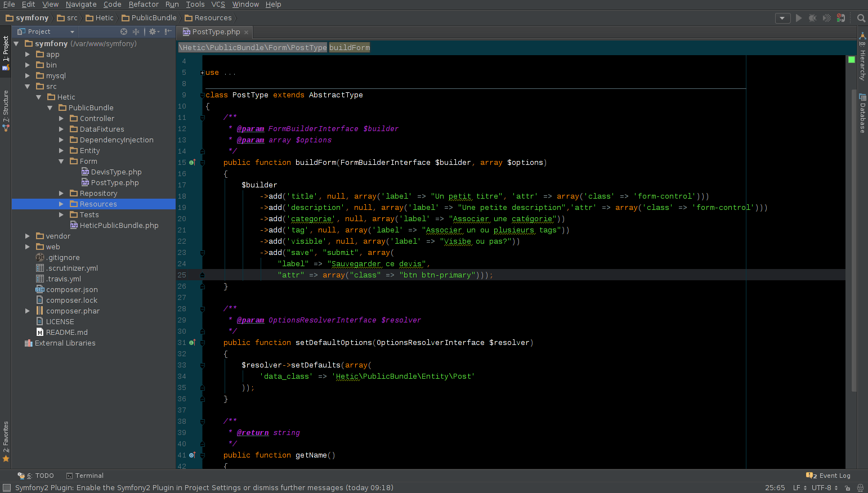Open Search Everywhere magnifier icon

pyautogui.click(x=861, y=18)
